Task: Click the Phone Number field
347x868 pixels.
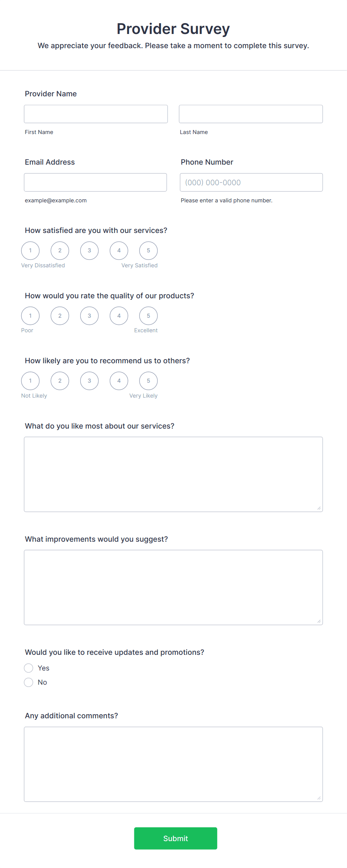Action: [251, 182]
